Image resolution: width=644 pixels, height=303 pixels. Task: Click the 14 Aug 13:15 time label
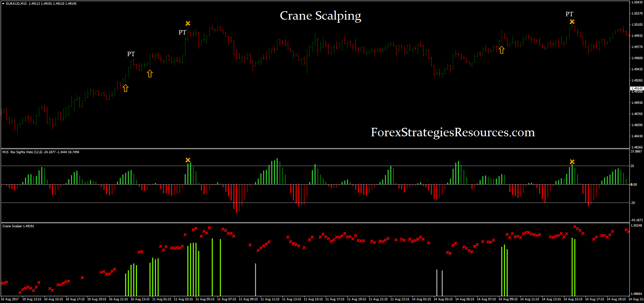pos(552,299)
